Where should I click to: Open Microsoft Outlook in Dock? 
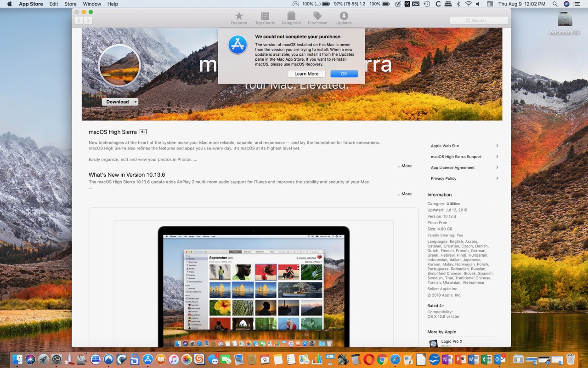[x=500, y=359]
